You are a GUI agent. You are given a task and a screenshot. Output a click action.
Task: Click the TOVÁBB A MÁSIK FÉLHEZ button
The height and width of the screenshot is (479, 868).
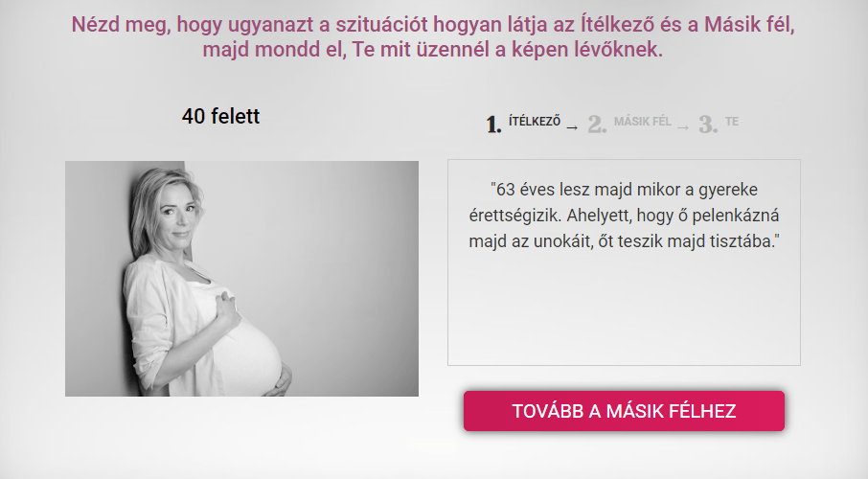624,411
